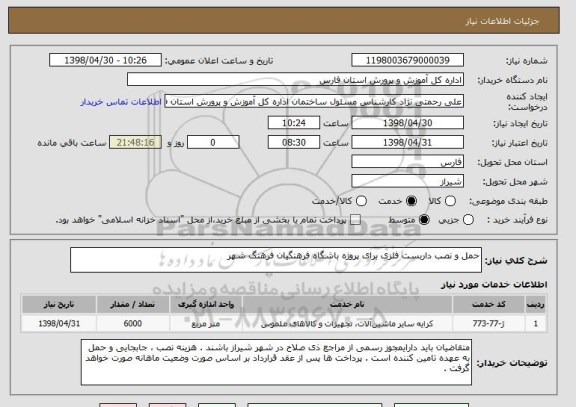Click the delivery city field شیراز
The width and height of the screenshot is (576, 407).
(x=407, y=181)
